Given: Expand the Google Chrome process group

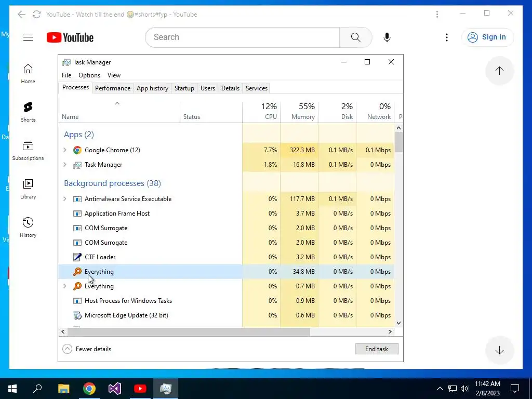Looking at the screenshot, I should [x=65, y=150].
